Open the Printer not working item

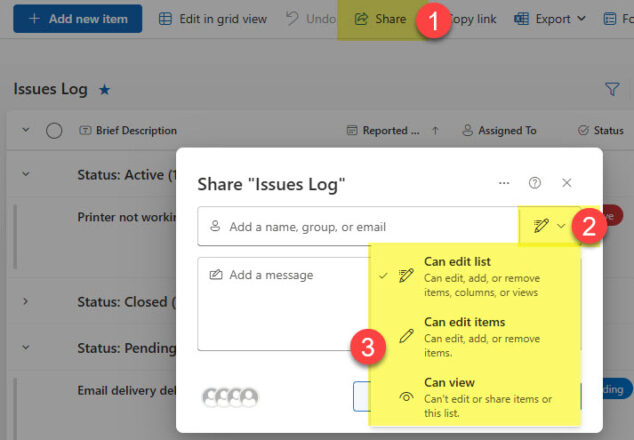pos(127,217)
